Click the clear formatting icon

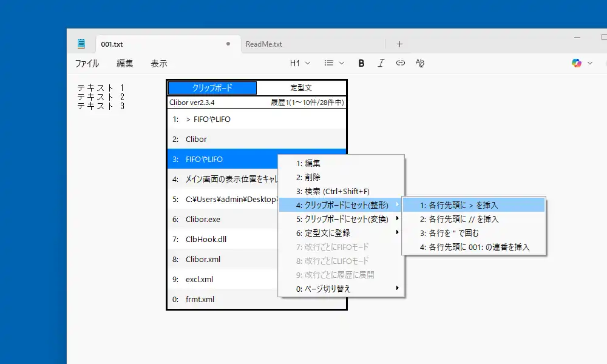pos(419,63)
